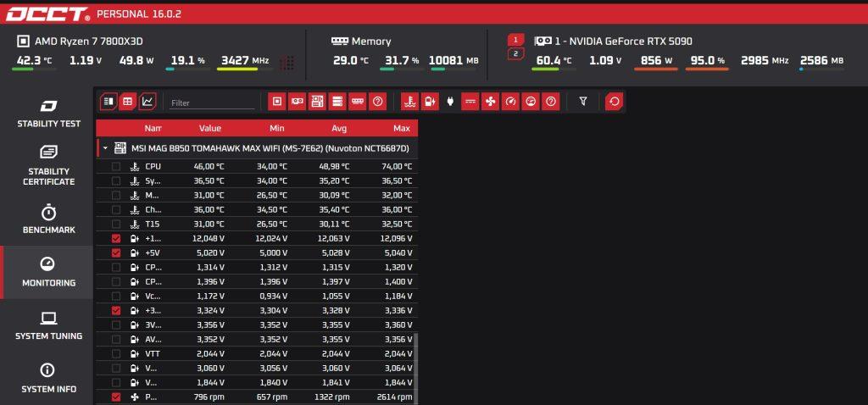
Task: Check the VTT voltage row checkbox
Action: 115,353
